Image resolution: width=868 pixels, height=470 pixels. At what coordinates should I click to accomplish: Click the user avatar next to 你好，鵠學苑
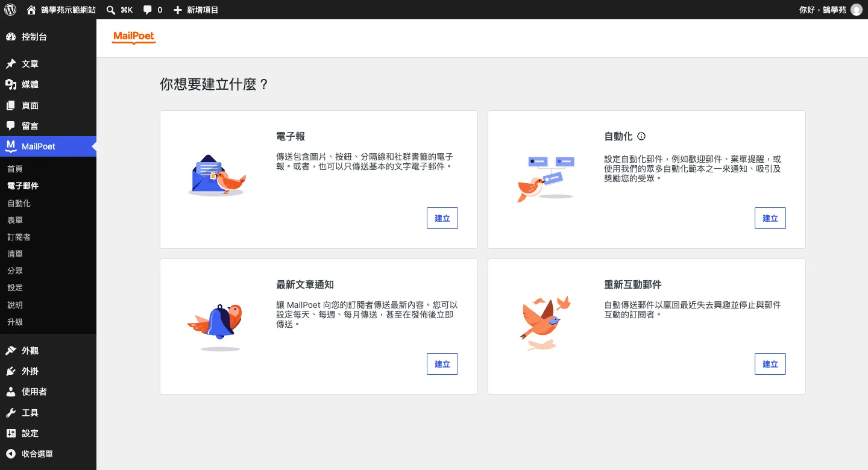point(856,10)
